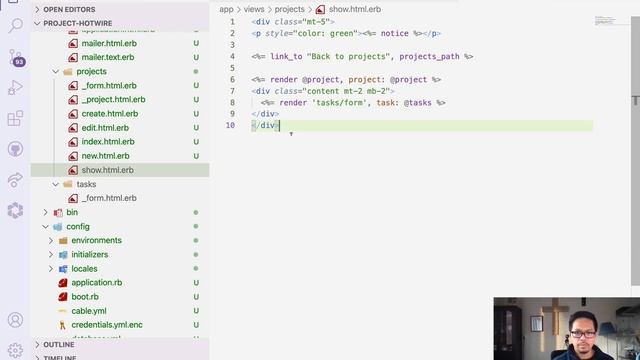The image size is (640, 360).
Task: Click the projects folder icon
Action: click(68, 71)
